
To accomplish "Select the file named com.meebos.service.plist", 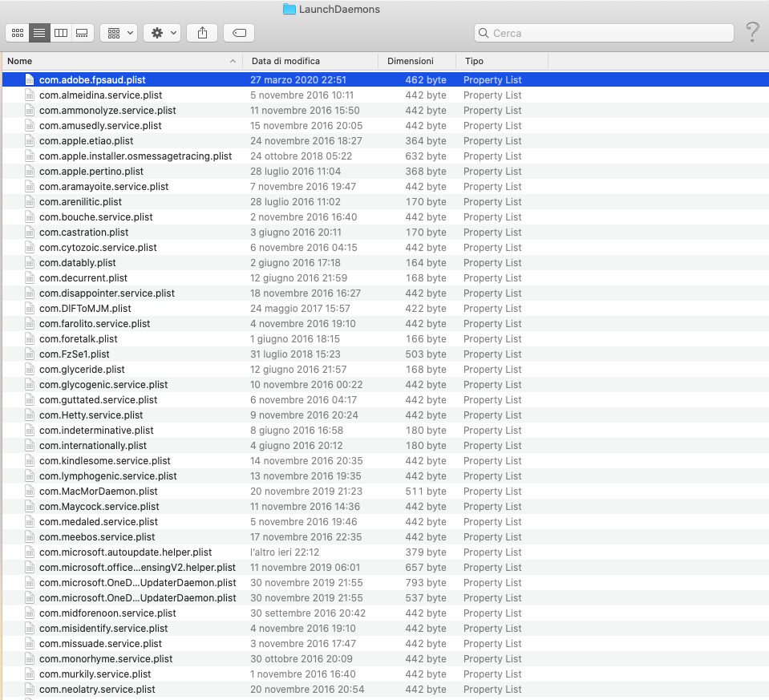I will pyautogui.click(x=96, y=536).
